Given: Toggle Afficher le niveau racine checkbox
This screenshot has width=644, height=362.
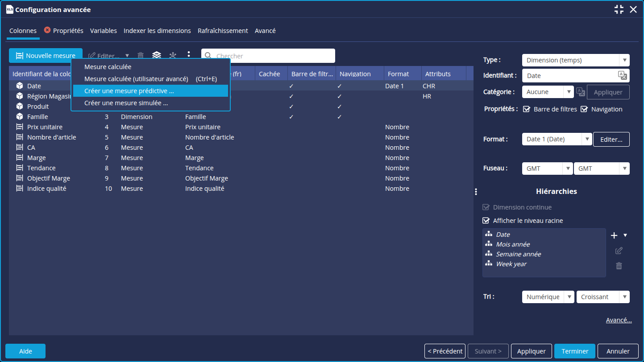Looking at the screenshot, I should point(486,221).
